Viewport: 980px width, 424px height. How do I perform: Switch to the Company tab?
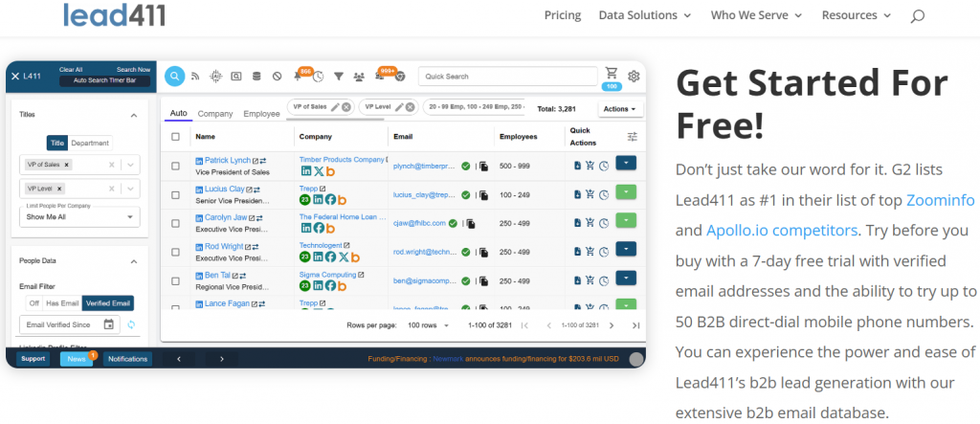click(215, 114)
